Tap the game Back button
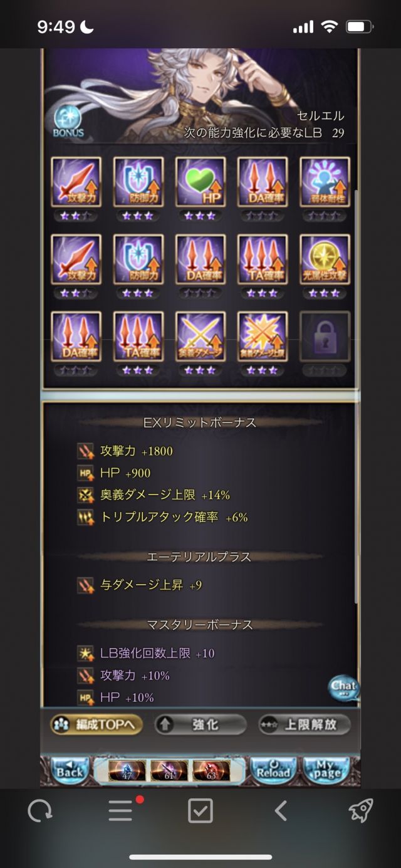 (x=70, y=770)
